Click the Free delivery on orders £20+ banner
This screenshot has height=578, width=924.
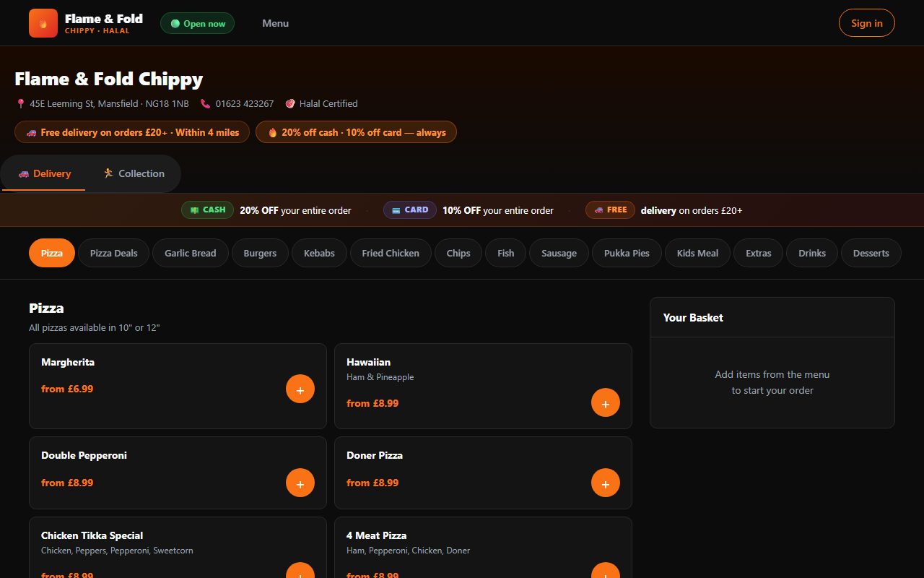point(132,132)
